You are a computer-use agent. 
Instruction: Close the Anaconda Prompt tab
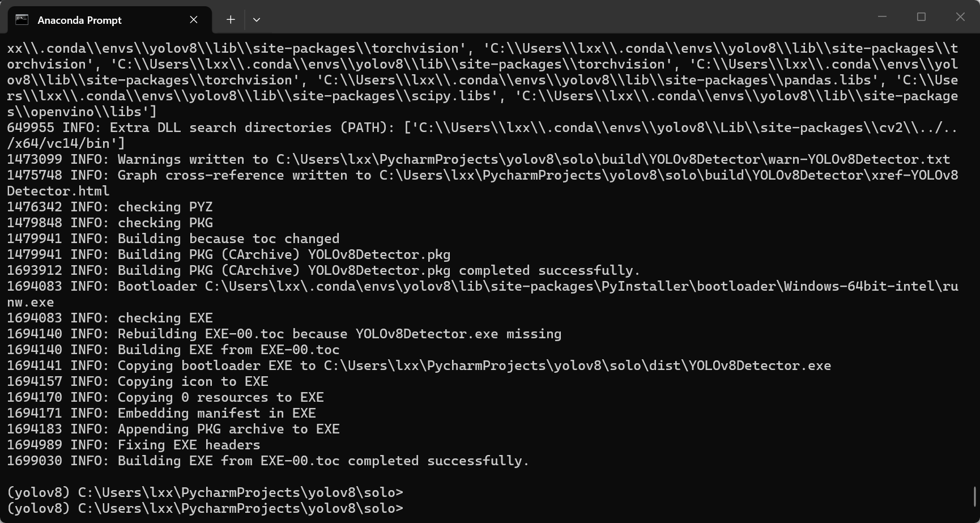(194, 20)
